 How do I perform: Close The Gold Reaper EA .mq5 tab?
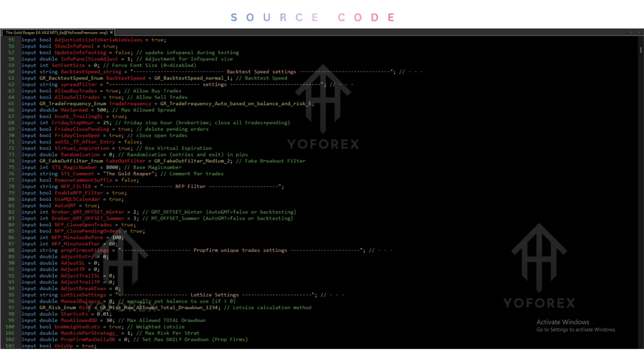point(112,33)
